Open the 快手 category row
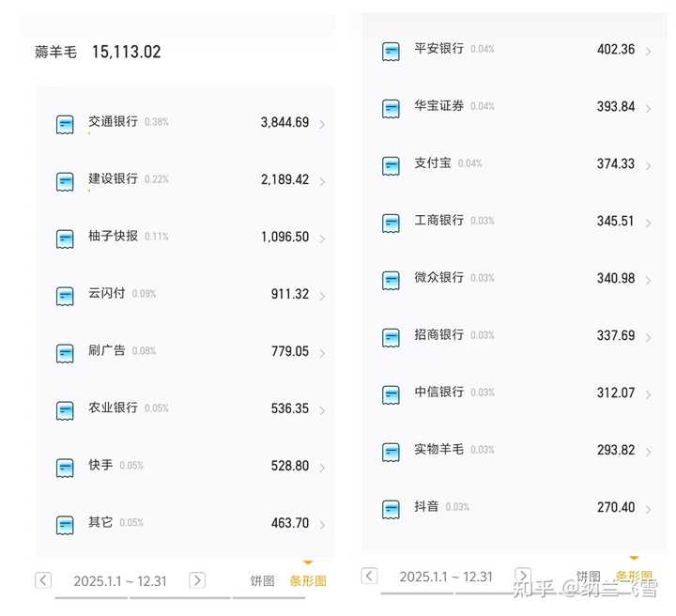Image resolution: width=676 pixels, height=616 pixels. pyautogui.click(x=185, y=466)
